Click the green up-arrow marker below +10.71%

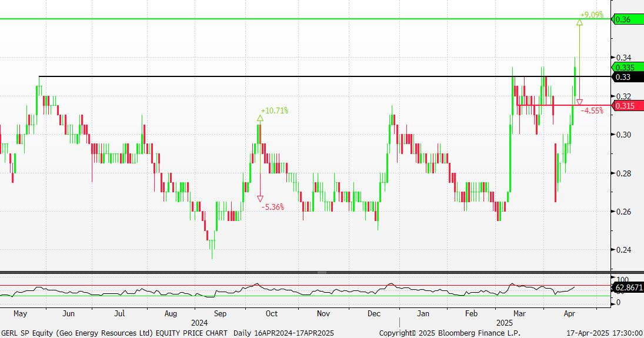pos(260,118)
